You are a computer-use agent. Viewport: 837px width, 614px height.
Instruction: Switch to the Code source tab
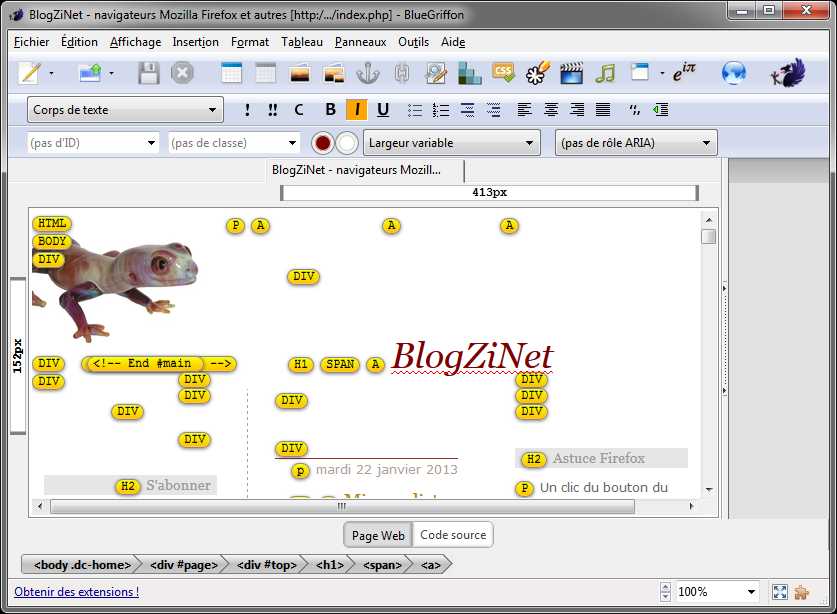tap(453, 535)
